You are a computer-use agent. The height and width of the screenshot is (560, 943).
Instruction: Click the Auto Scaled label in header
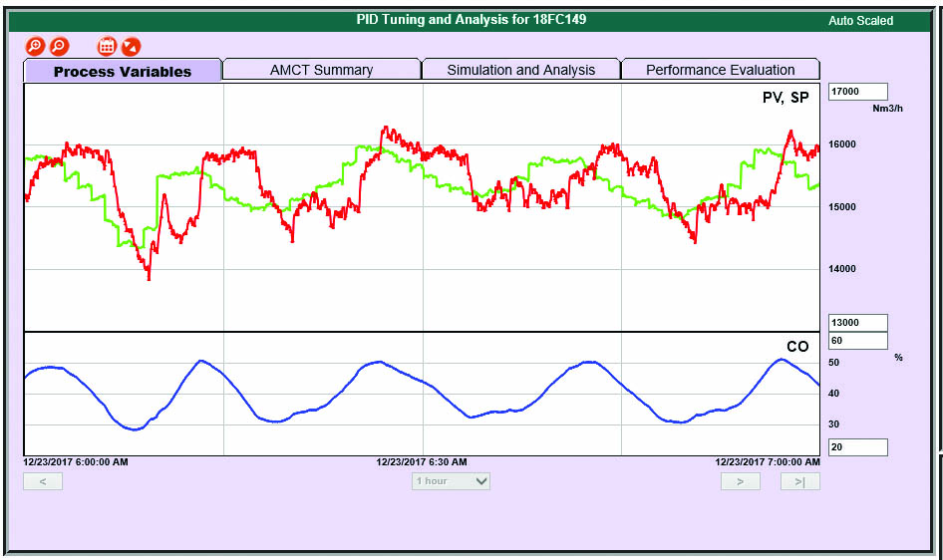click(x=860, y=21)
